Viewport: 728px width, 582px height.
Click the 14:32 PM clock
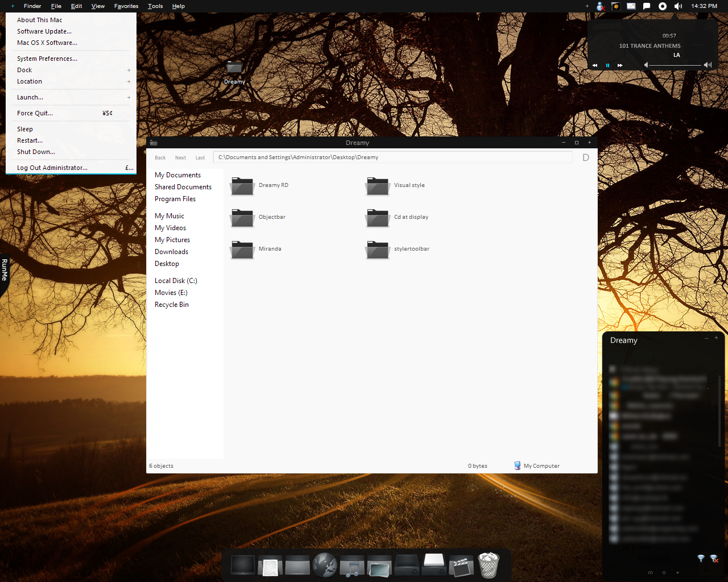click(704, 6)
